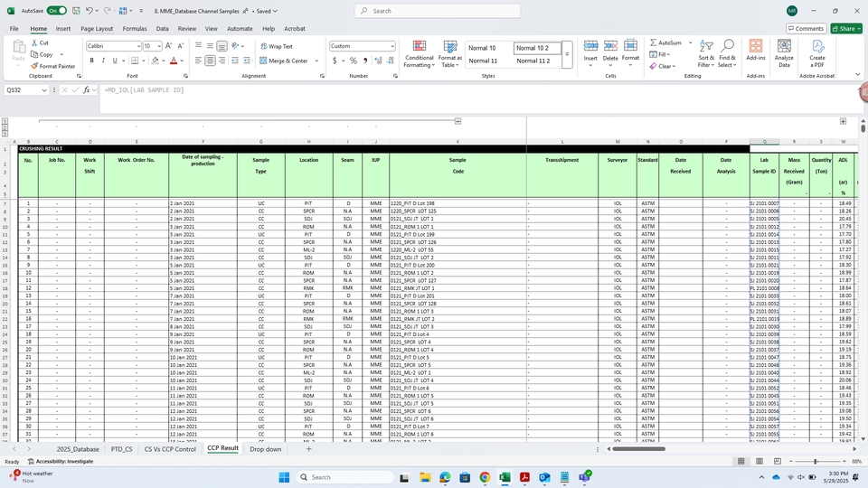The width and height of the screenshot is (868, 488).
Task: Decrease font size with smaller A
Action: point(180,46)
